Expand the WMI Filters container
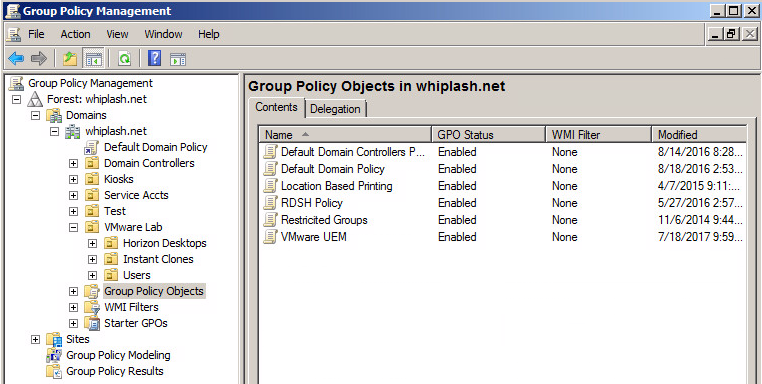The width and height of the screenshot is (762, 384). [x=73, y=308]
